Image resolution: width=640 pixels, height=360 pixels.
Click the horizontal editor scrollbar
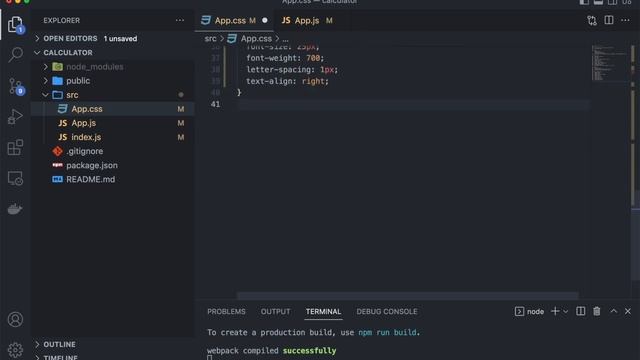point(407,296)
